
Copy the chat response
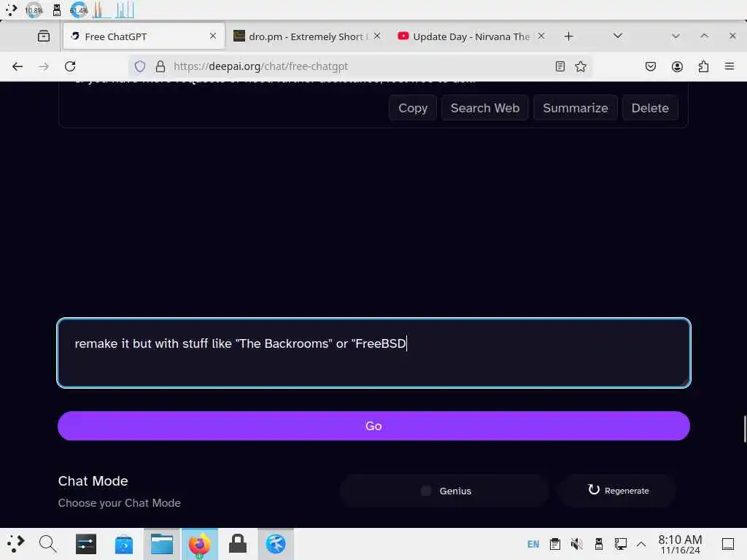413,108
